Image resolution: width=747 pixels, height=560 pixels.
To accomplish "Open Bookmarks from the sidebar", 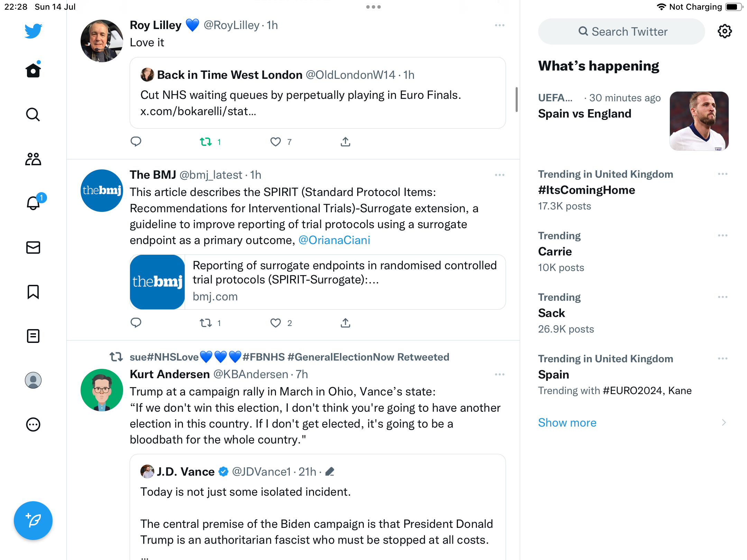I will (x=33, y=292).
